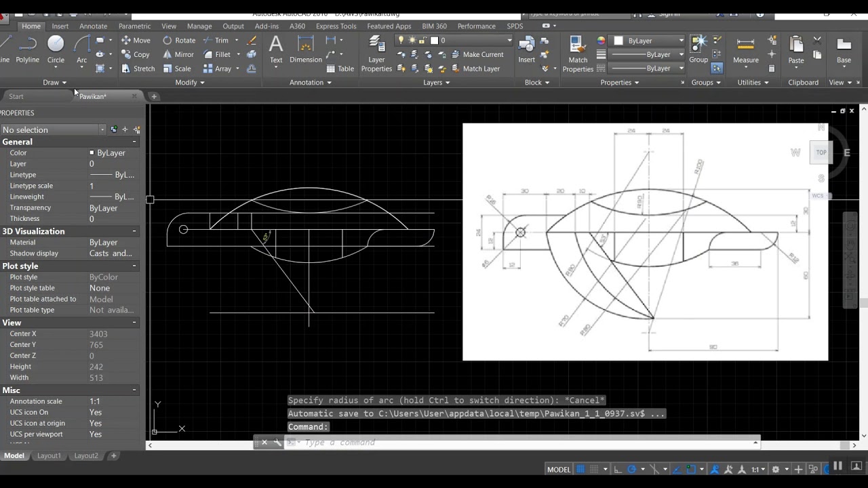This screenshot has width=868, height=488.
Task: Open the Parametric ribbon tab
Action: coord(134,26)
